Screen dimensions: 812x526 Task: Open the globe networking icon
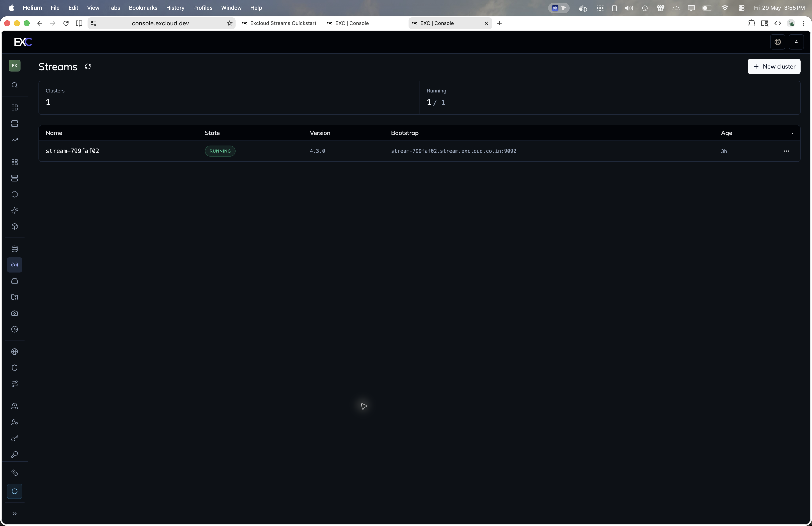tap(14, 352)
